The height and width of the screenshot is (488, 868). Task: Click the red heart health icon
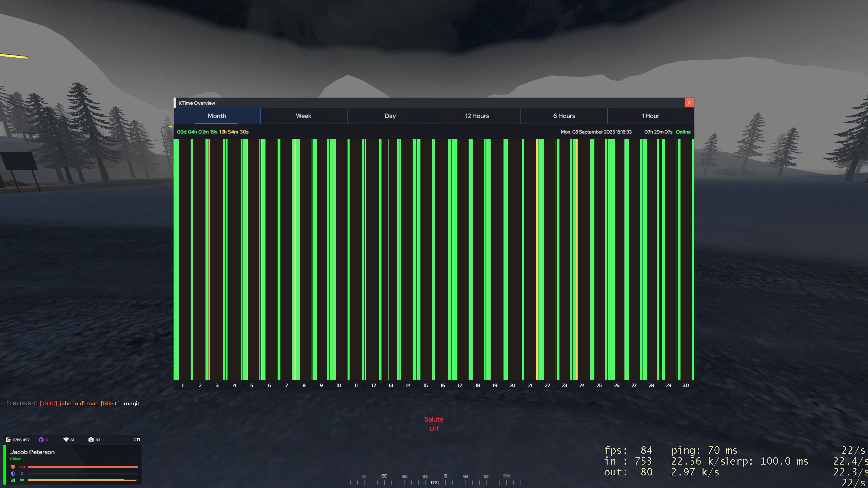(x=13, y=467)
